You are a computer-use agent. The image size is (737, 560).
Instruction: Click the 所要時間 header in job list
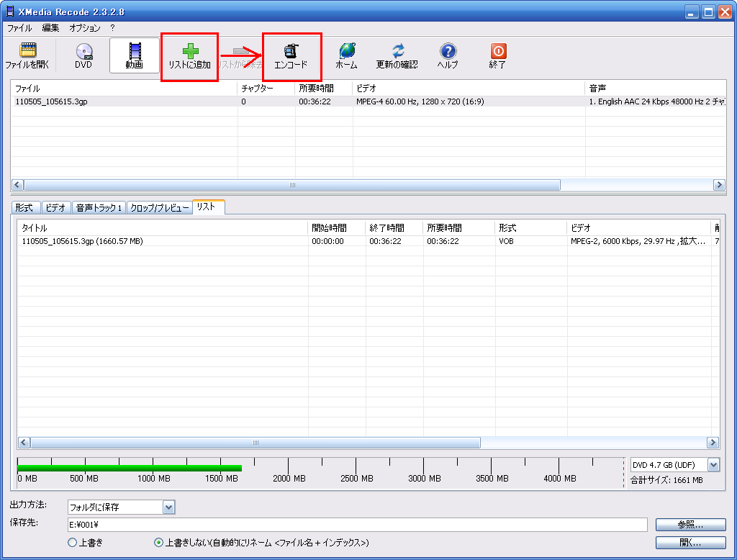(x=459, y=228)
